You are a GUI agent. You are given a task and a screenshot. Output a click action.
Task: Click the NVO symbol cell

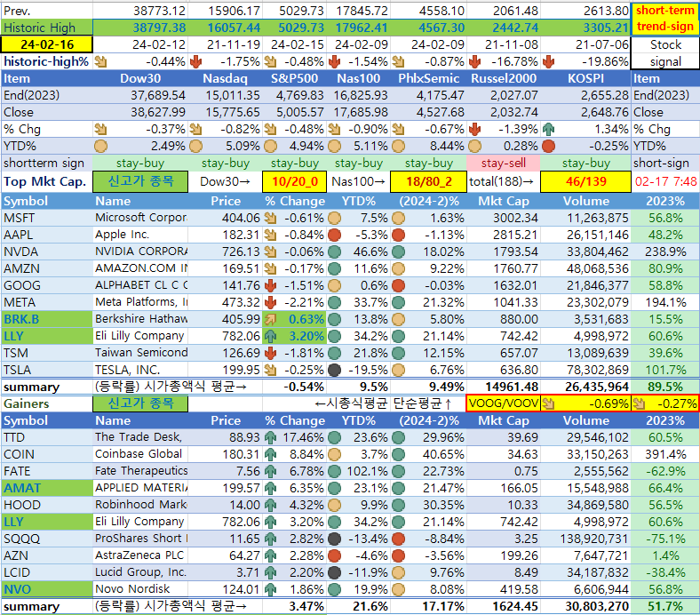coord(47,589)
